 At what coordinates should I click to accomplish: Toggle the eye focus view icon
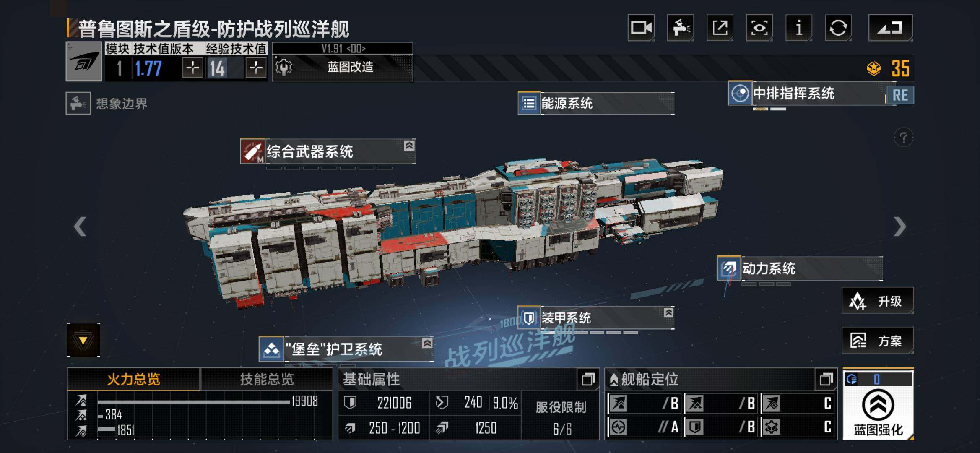[x=759, y=28]
